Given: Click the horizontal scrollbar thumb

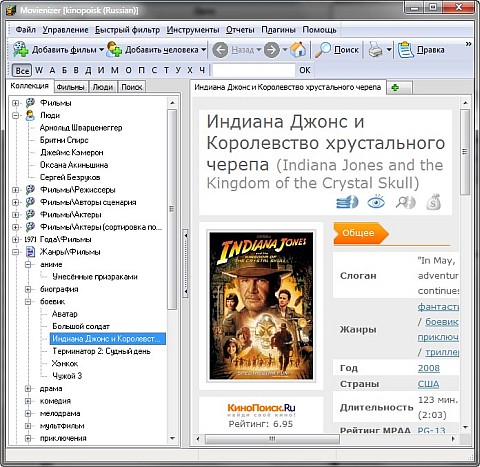Looking at the screenshot, I should [x=272, y=439].
